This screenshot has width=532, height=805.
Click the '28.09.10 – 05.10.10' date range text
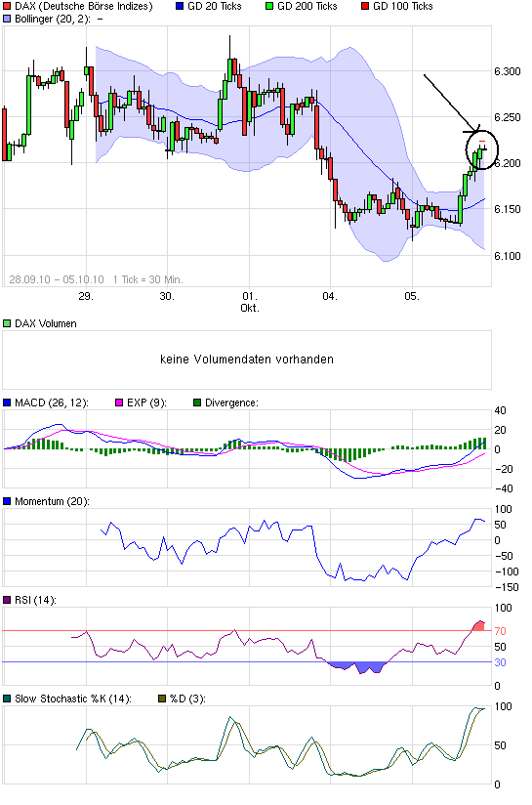coord(57,279)
